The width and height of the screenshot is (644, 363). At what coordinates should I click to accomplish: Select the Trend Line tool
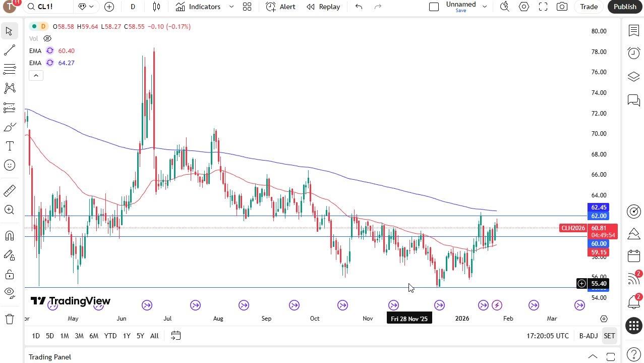pos(9,50)
